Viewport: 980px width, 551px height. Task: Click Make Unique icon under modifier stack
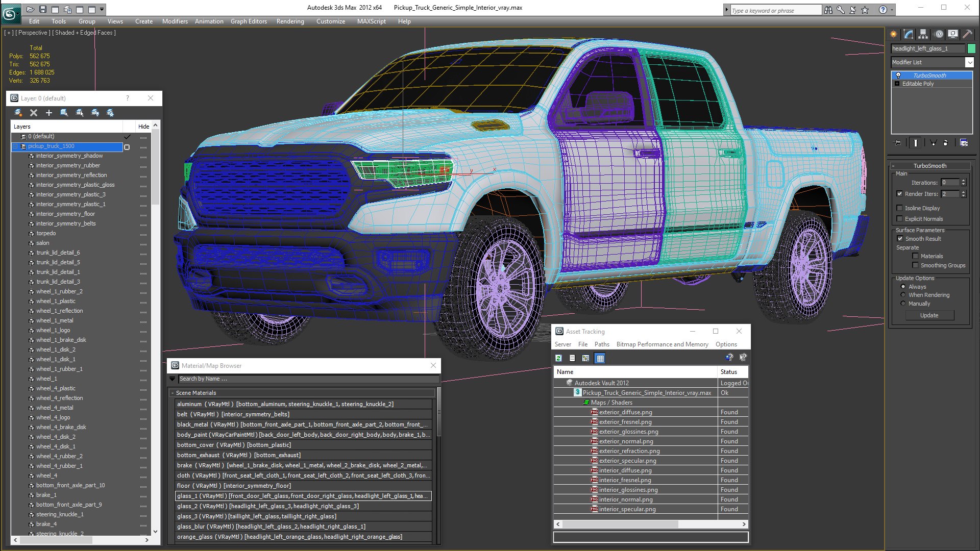click(x=933, y=143)
